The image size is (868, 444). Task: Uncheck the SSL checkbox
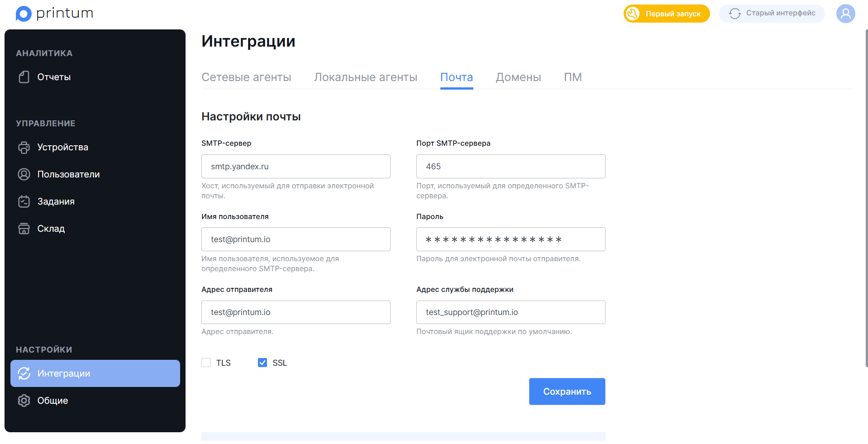click(262, 363)
